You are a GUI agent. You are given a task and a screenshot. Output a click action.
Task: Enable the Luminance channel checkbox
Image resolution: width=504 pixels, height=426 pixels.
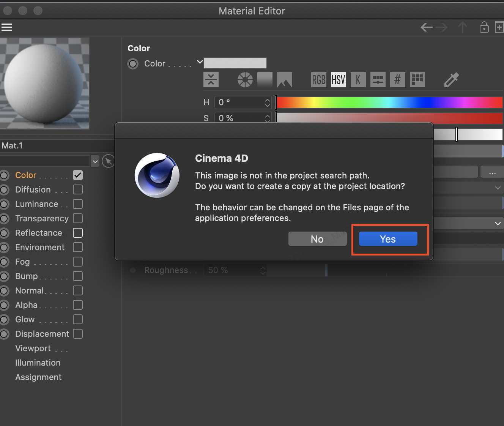click(x=78, y=204)
